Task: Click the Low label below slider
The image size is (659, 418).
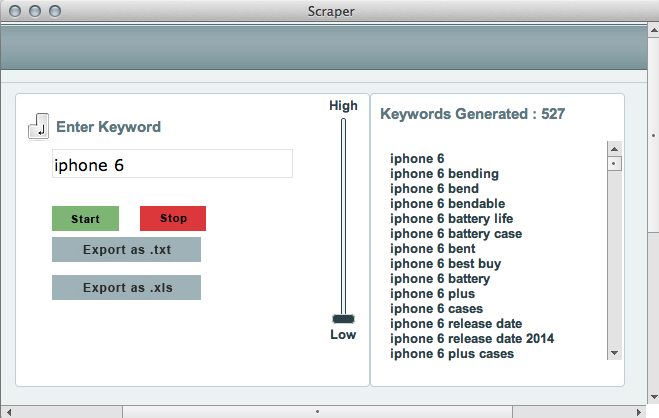Action: [343, 335]
